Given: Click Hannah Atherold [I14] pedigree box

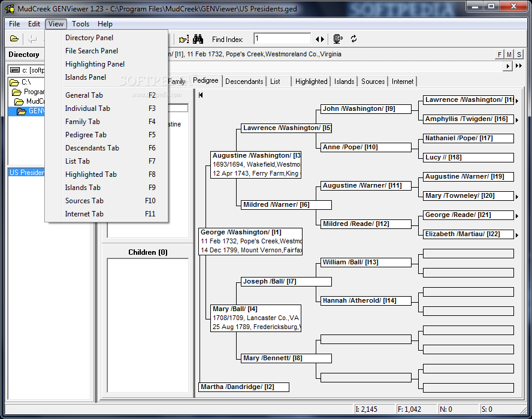Looking at the screenshot, I should (366, 301).
